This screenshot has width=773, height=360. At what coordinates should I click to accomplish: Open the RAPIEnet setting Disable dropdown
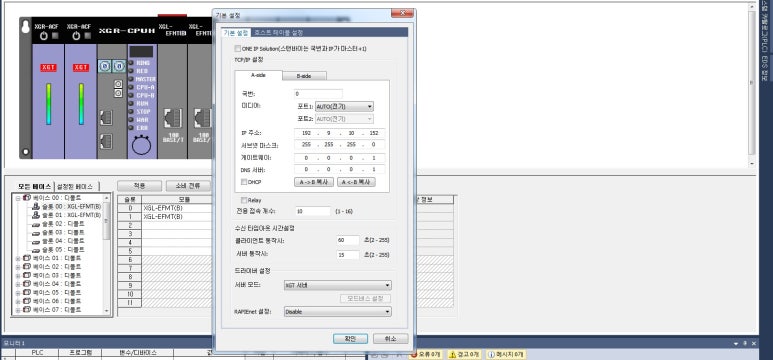click(338, 312)
